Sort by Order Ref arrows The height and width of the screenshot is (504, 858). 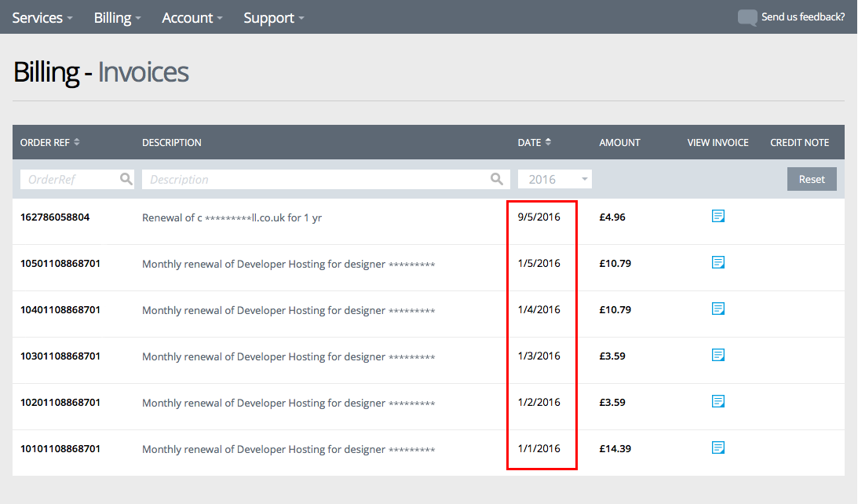coord(77,142)
